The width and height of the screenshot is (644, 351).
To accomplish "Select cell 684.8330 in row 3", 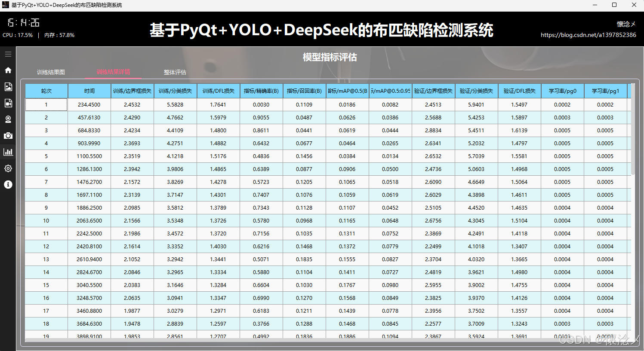I will coord(89,130).
